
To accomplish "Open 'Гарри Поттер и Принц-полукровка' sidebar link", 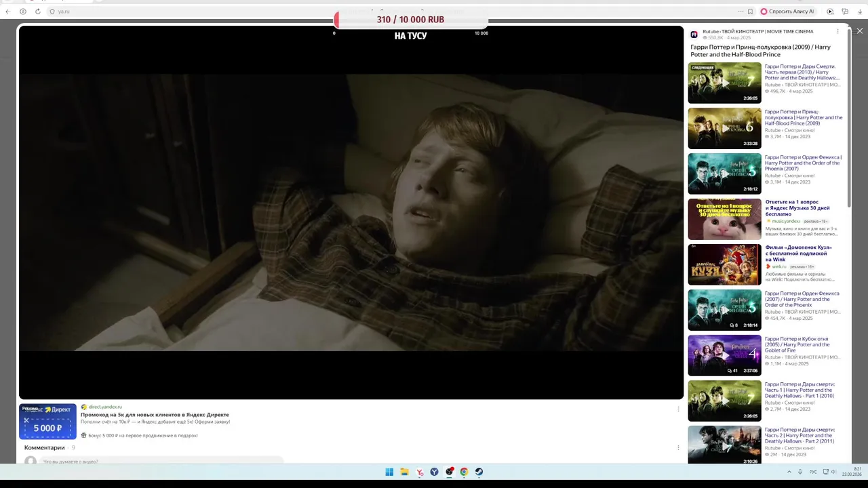I will point(804,117).
